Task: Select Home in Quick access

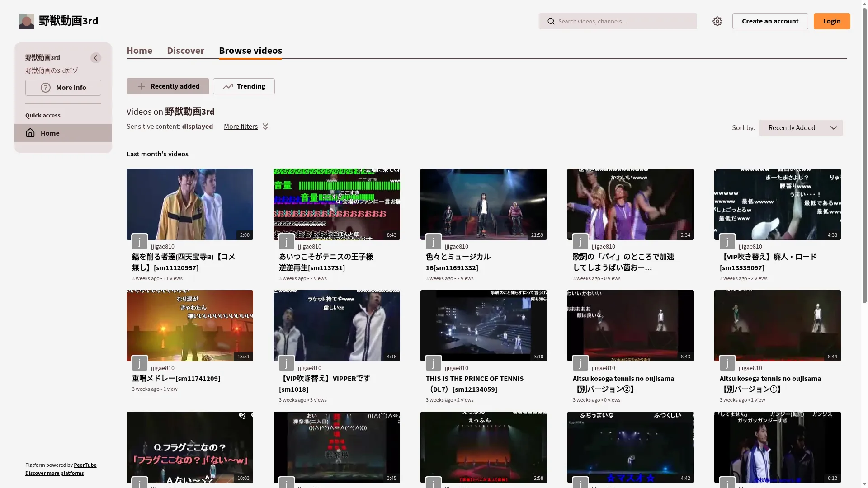Action: click(x=63, y=133)
